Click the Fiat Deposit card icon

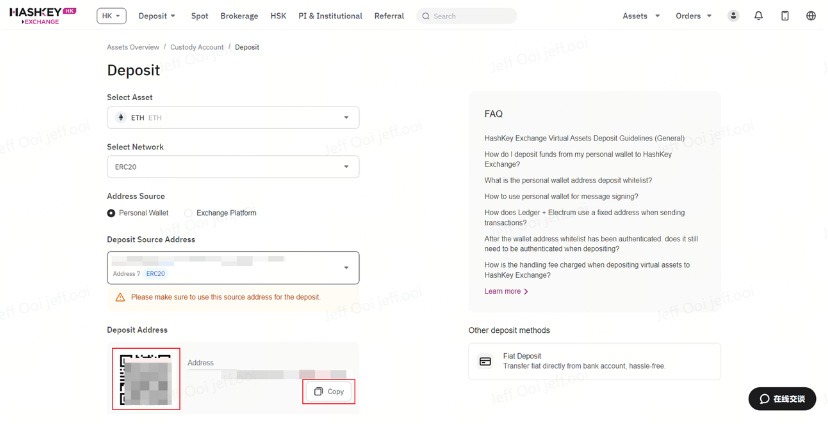click(485, 361)
